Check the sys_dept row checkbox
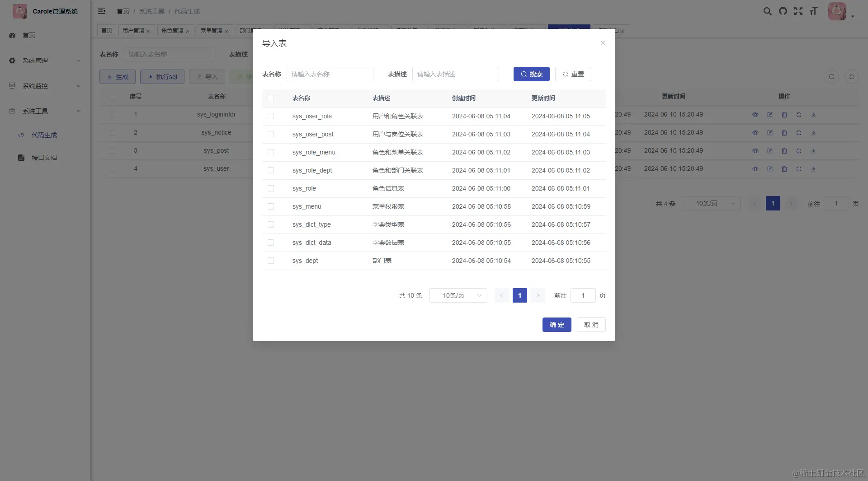This screenshot has width=868, height=481. [271, 261]
